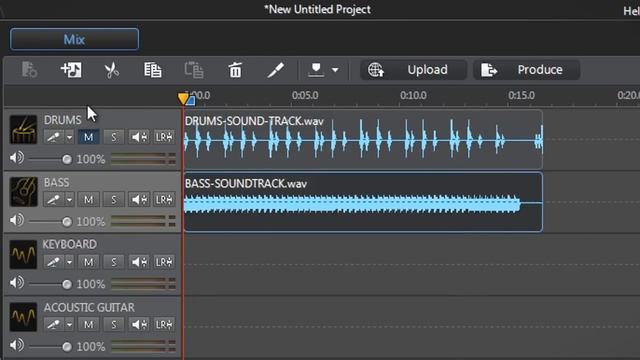Click the Produce button
This screenshot has height=360, width=640.
coord(527,70)
